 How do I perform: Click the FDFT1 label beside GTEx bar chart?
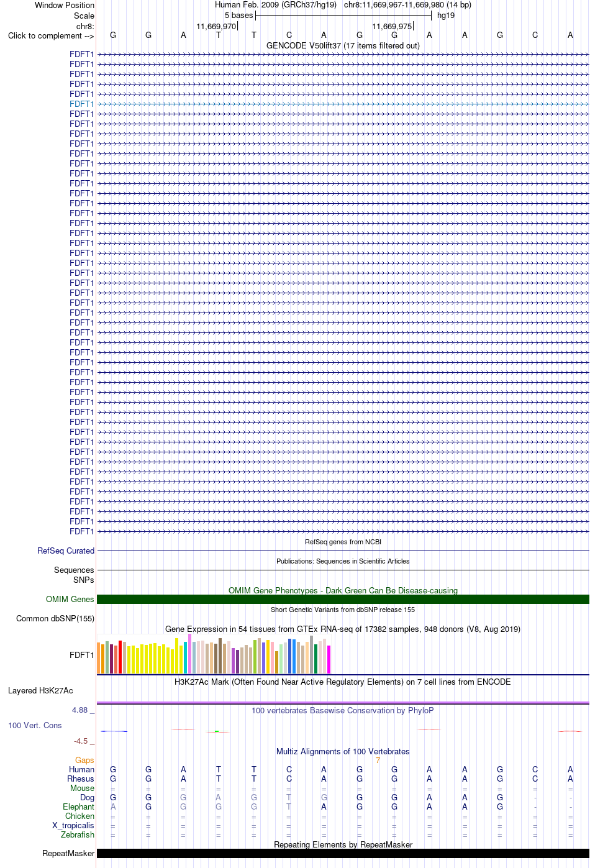pos(82,655)
